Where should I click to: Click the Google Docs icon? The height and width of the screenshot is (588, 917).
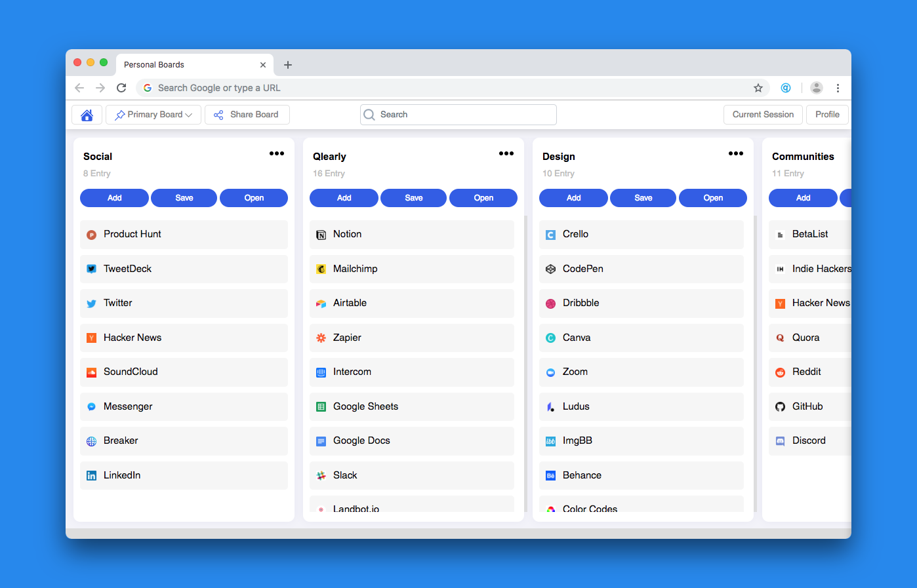point(321,441)
